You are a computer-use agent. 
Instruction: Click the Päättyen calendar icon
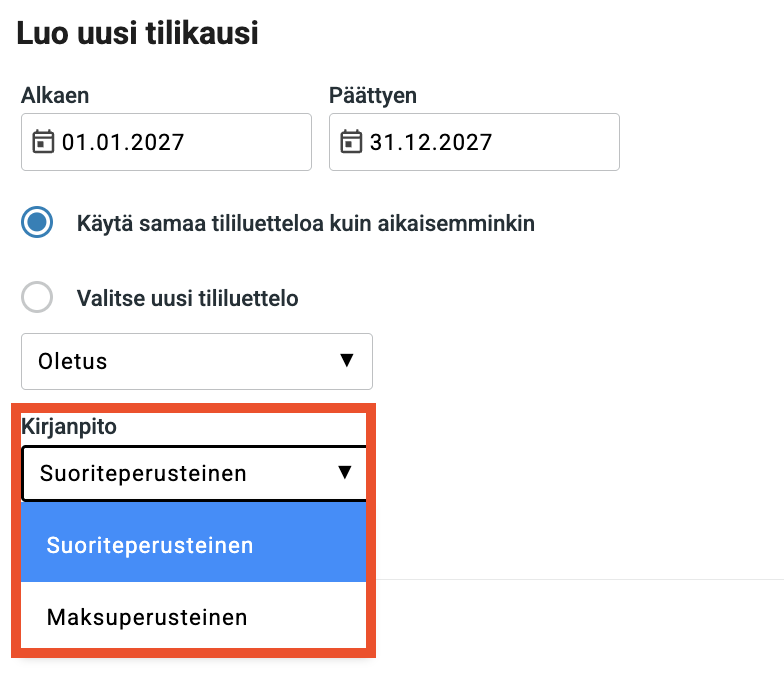click(x=350, y=141)
